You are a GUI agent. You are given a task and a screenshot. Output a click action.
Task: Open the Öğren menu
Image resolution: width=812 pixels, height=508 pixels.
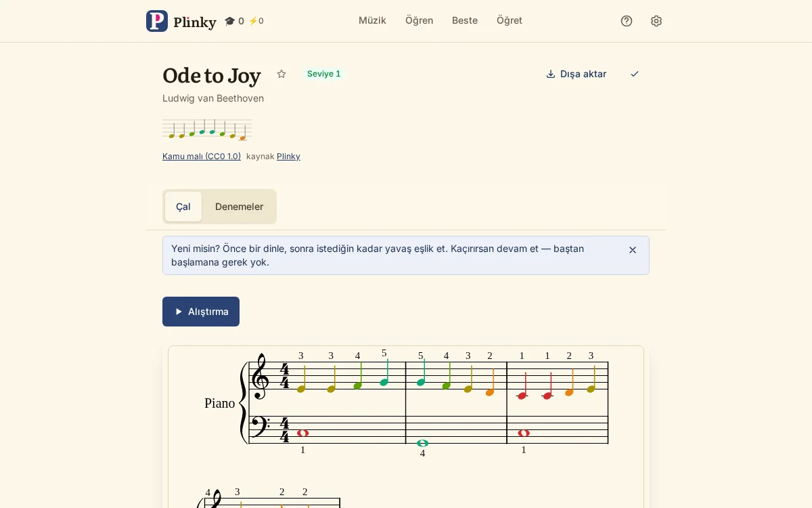click(x=419, y=20)
